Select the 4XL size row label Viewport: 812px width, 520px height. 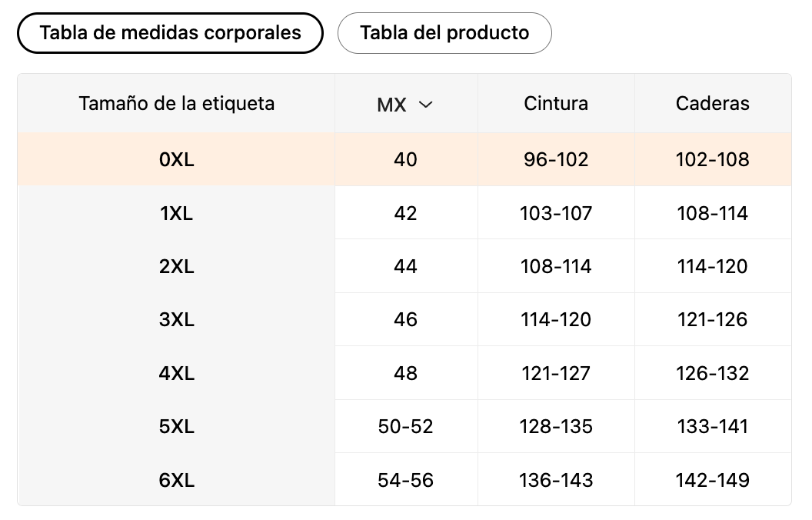[x=176, y=373]
